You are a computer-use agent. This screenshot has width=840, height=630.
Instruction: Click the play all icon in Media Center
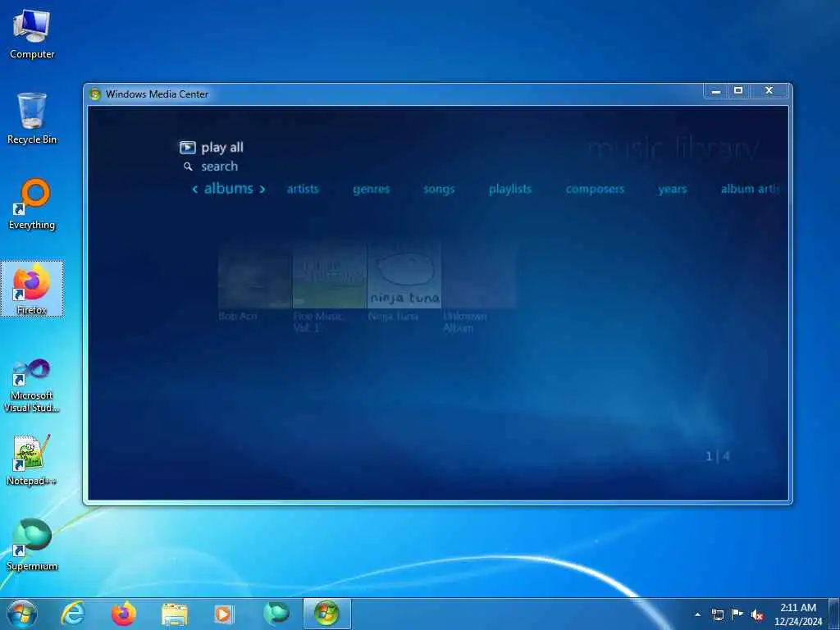[x=187, y=148]
